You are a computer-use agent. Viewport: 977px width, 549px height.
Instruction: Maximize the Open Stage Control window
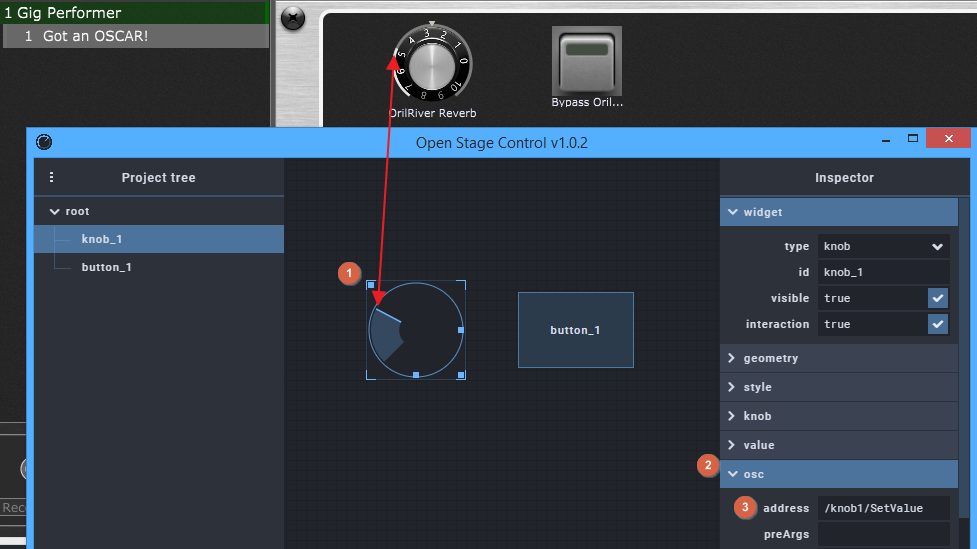[913, 139]
